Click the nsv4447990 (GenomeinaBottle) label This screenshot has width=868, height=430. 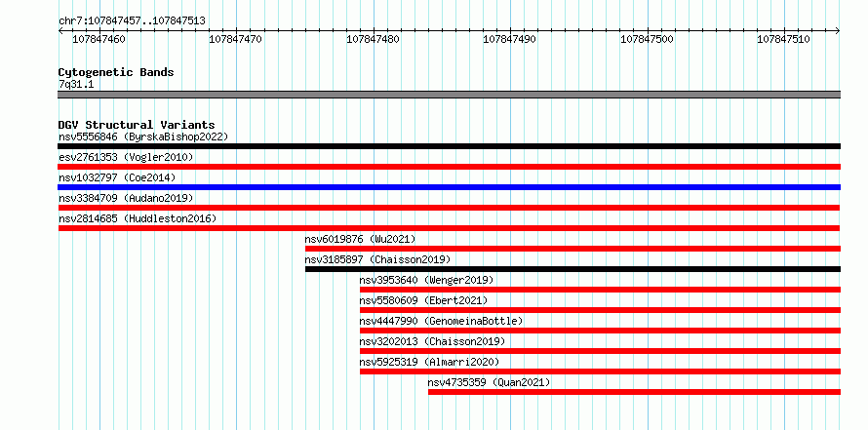click(441, 321)
